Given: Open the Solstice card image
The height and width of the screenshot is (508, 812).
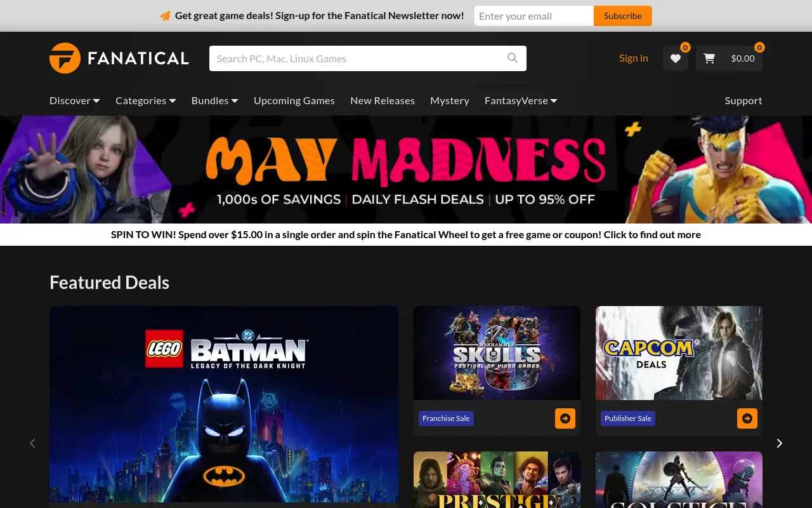Looking at the screenshot, I should (x=679, y=479).
